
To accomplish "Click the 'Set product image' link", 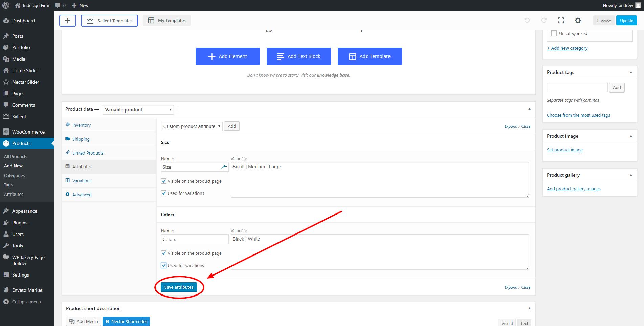I will click(x=564, y=150).
